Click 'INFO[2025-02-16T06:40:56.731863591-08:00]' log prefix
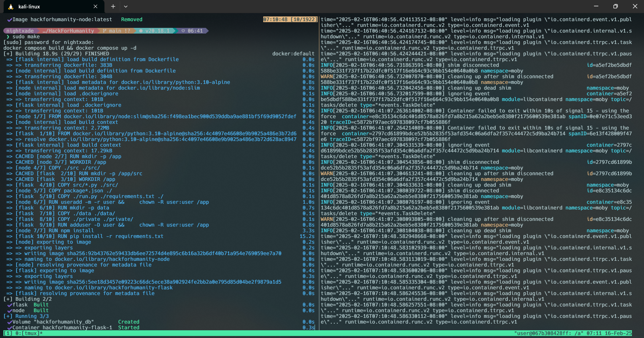Viewport: 644px width, 338px height. pyautogui.click(x=382, y=65)
